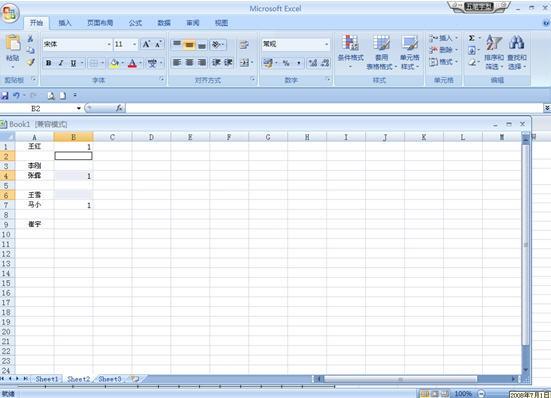Click the Paste clipboard icon
551x398 pixels.
coord(13,44)
